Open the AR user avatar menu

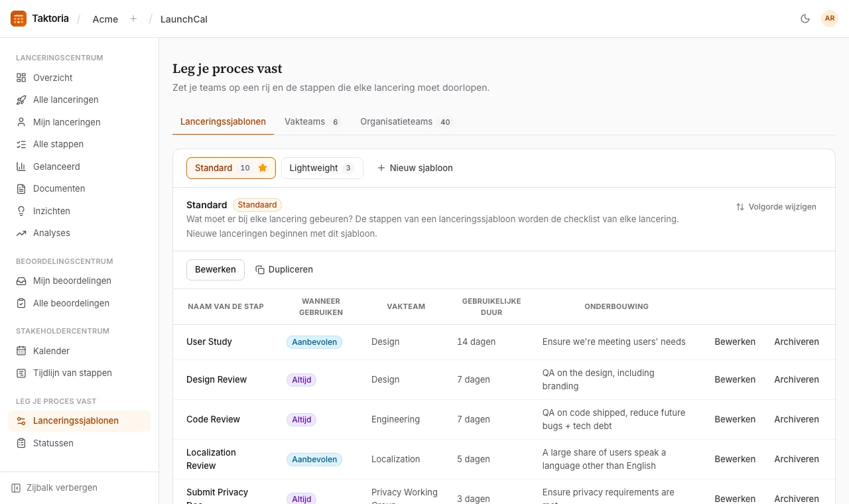click(830, 19)
